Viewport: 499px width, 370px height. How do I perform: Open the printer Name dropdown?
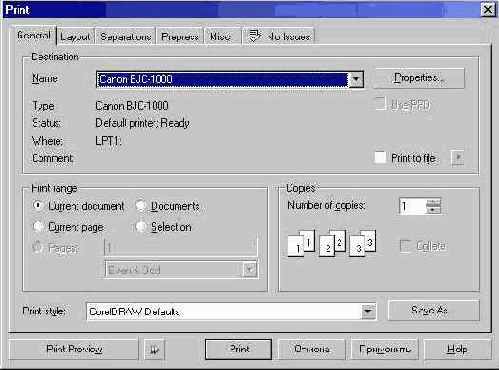pos(356,79)
